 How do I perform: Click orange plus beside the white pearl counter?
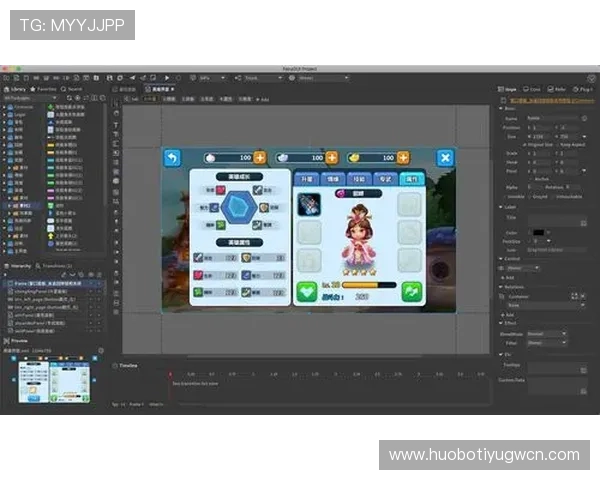click(260, 158)
